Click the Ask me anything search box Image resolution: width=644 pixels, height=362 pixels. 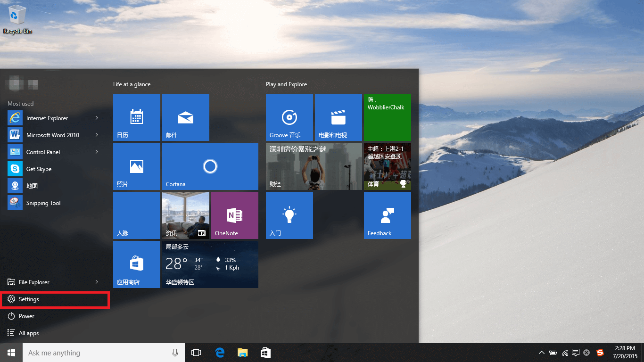(104, 353)
